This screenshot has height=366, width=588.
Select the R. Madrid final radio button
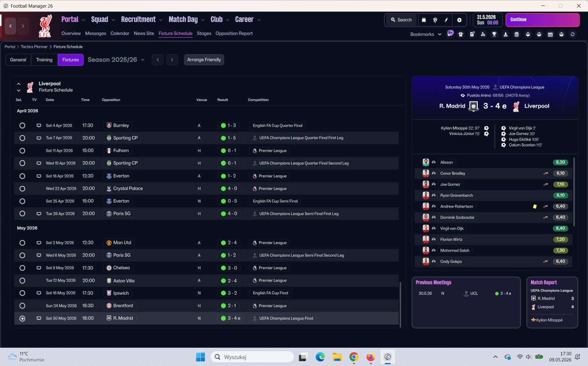click(22, 318)
